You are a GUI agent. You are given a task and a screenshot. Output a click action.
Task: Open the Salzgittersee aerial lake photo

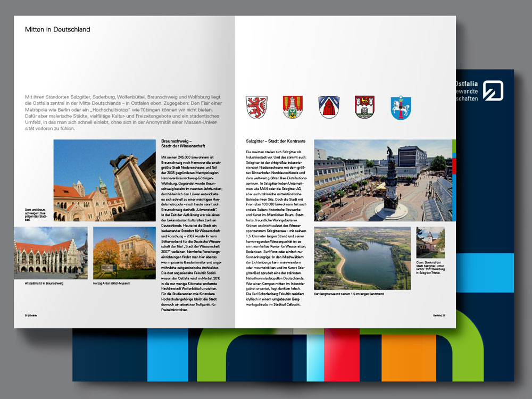point(362,258)
